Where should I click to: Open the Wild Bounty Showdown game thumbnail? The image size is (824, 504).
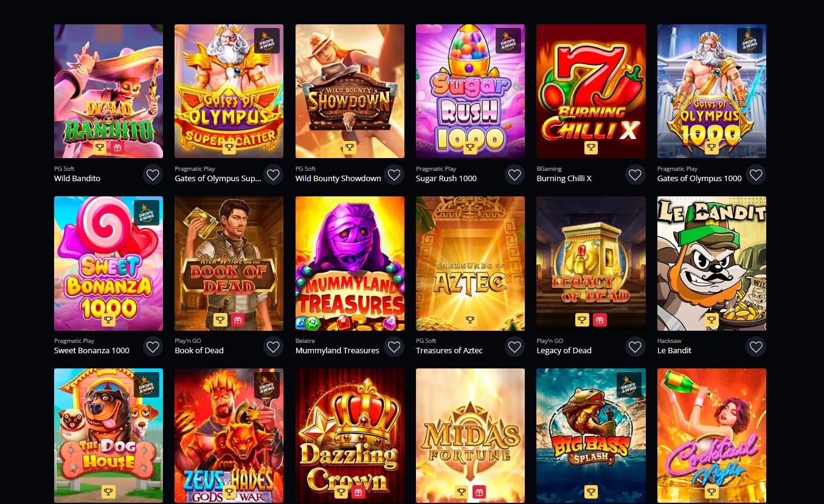point(350,91)
